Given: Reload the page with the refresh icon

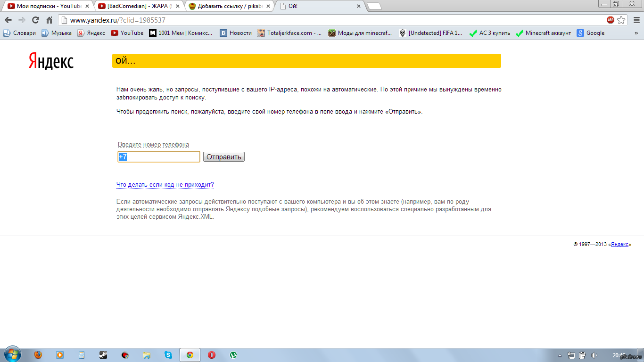Looking at the screenshot, I should [x=35, y=20].
